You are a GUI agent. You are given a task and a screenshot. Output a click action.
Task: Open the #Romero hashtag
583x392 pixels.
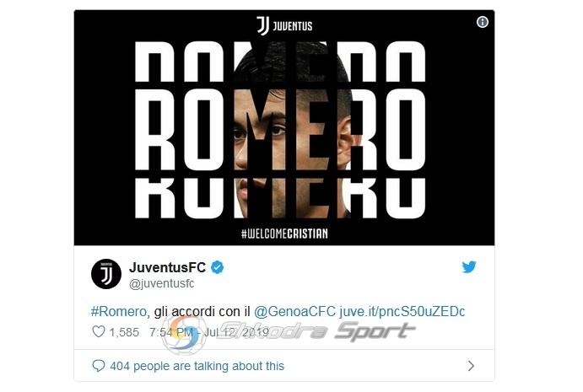coord(119,311)
